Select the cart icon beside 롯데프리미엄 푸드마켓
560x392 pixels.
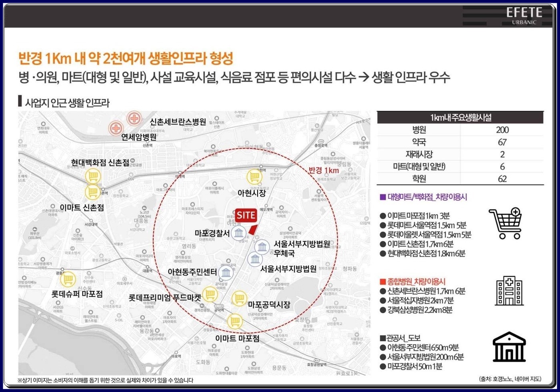tap(210, 295)
